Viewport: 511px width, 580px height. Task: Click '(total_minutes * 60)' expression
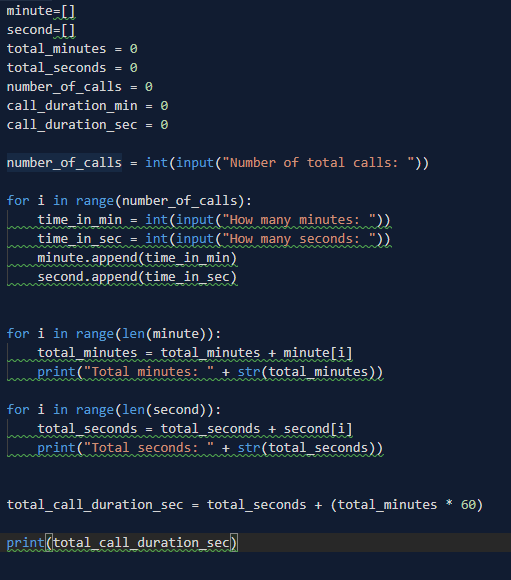407,505
